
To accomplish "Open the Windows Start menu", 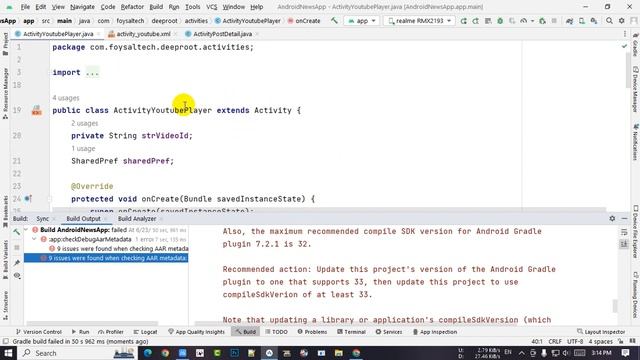I will [8, 353].
